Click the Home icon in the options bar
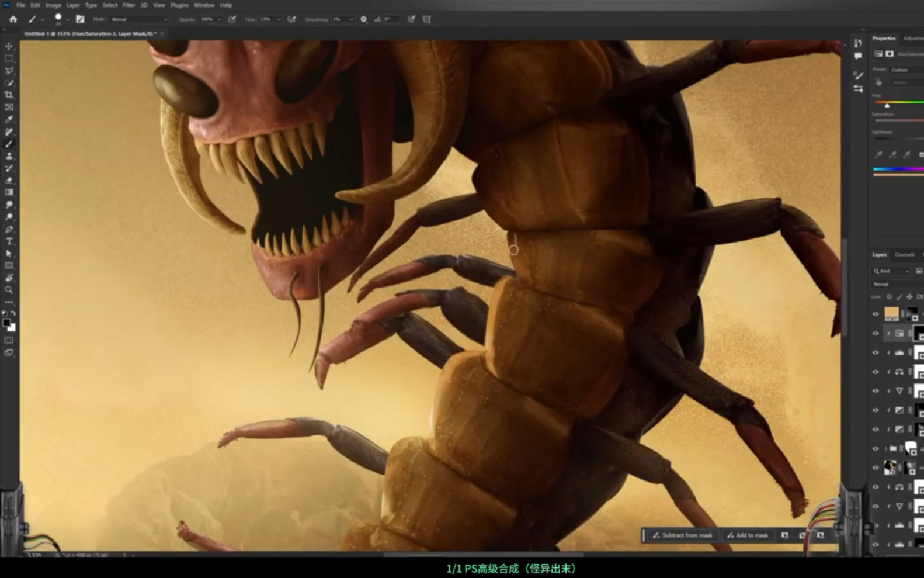The height and width of the screenshot is (578, 924). (x=13, y=19)
